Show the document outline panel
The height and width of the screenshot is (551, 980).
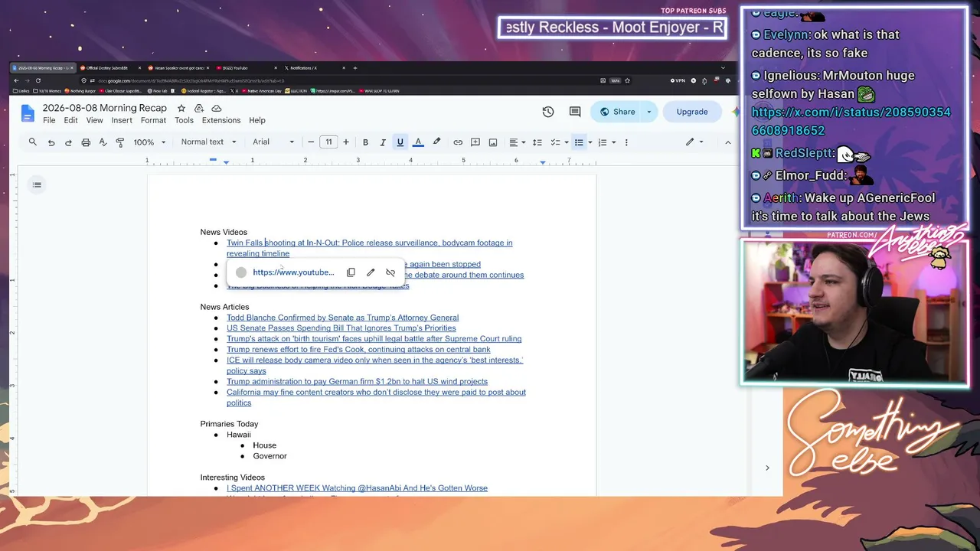[37, 184]
